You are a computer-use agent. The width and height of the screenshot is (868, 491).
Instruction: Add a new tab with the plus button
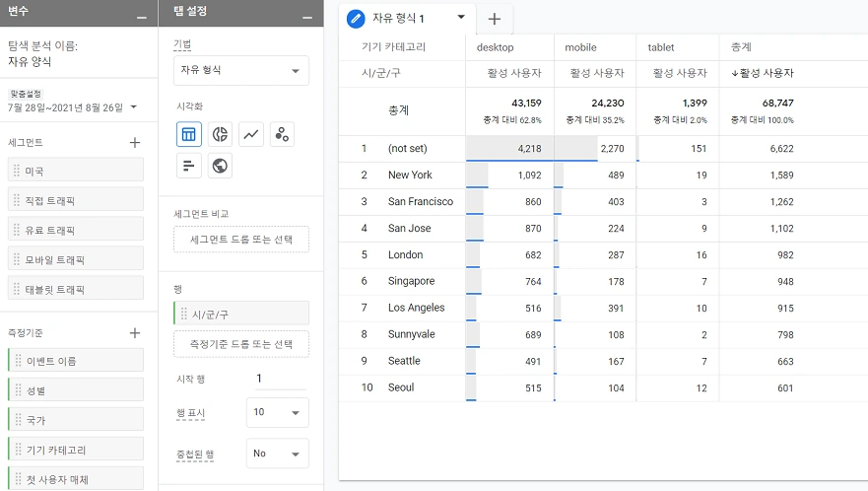[495, 19]
